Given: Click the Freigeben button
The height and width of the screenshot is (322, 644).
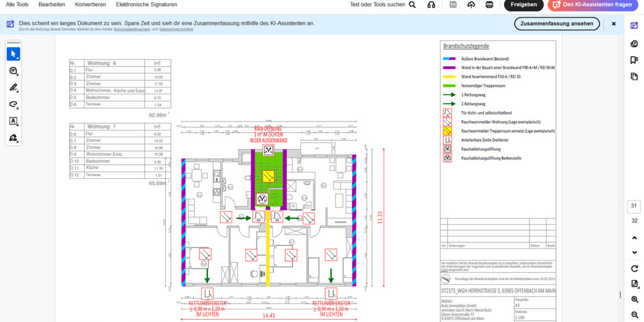Looking at the screenshot, I should click(x=524, y=5).
